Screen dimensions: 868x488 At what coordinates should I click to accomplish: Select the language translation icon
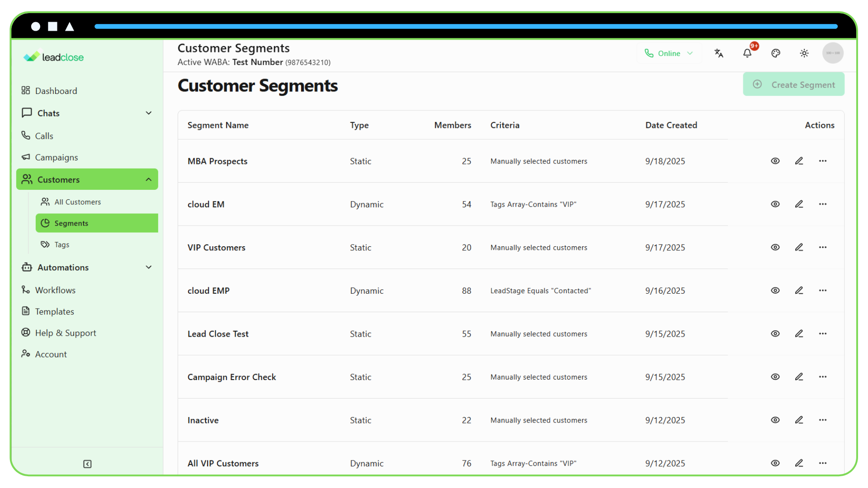pos(719,53)
